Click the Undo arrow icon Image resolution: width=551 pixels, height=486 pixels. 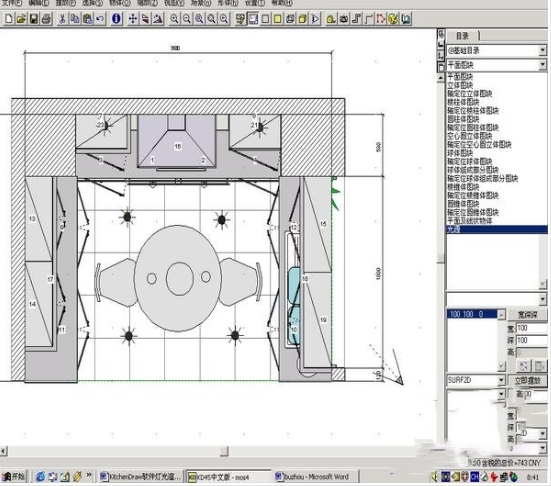[100, 19]
